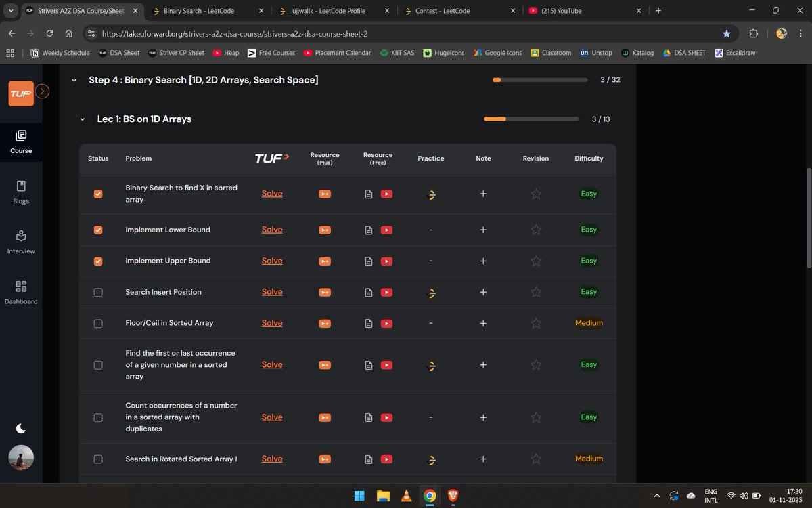Add note for Floor/Ceil in Sorted Array

[x=483, y=323]
